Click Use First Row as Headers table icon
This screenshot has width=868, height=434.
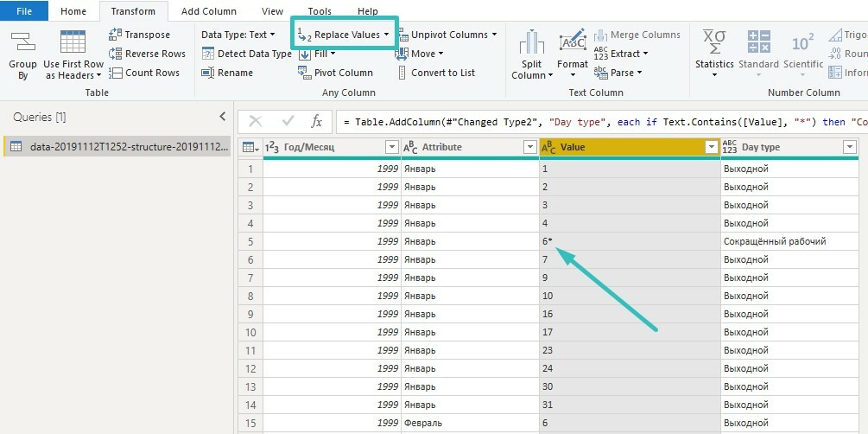point(73,41)
